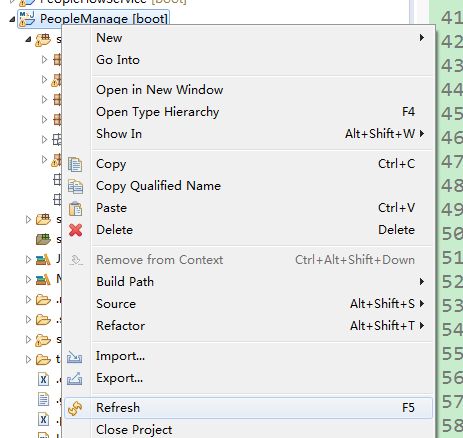Expand the Source submenu
Image resolution: width=463 pixels, height=438 pixels.
(x=262, y=304)
